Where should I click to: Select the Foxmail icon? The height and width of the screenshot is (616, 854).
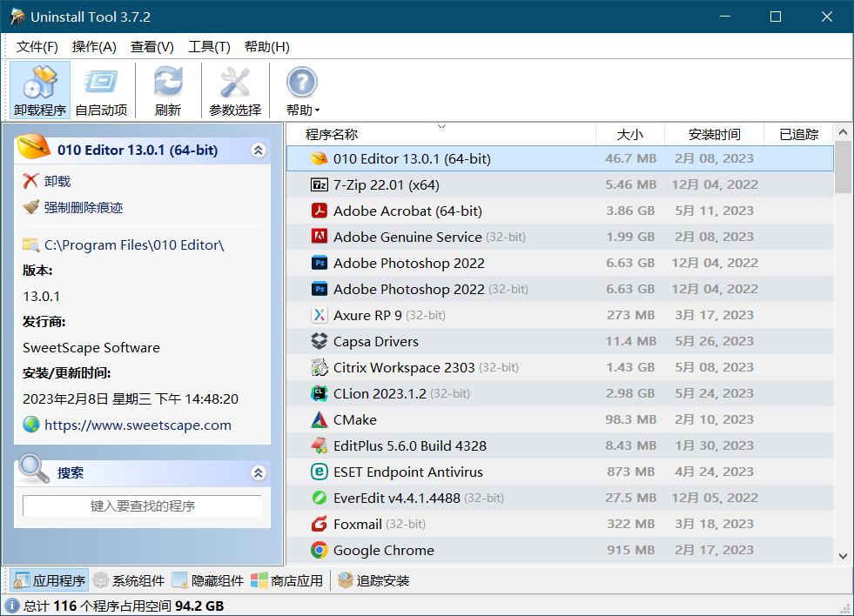319,524
